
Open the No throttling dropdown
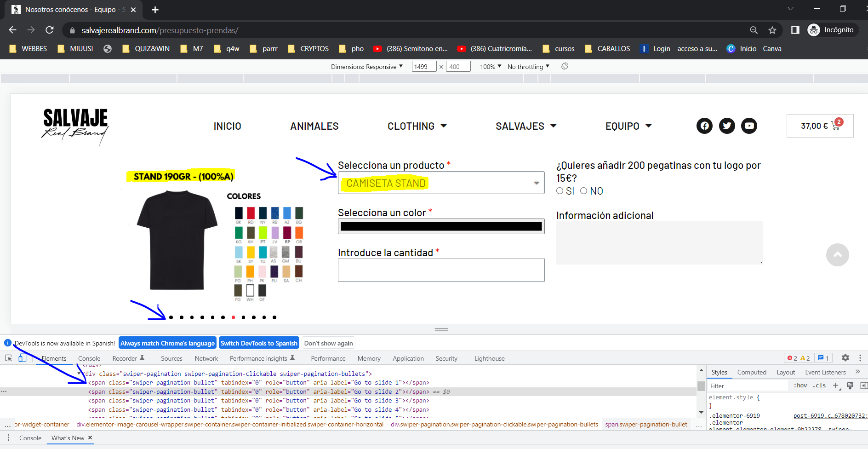pyautogui.click(x=528, y=67)
